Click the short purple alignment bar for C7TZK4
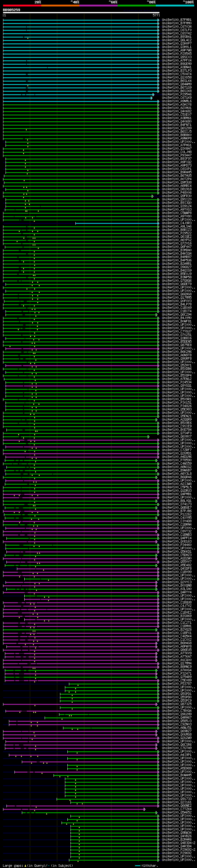197x868 pixels. click(x=74, y=809)
